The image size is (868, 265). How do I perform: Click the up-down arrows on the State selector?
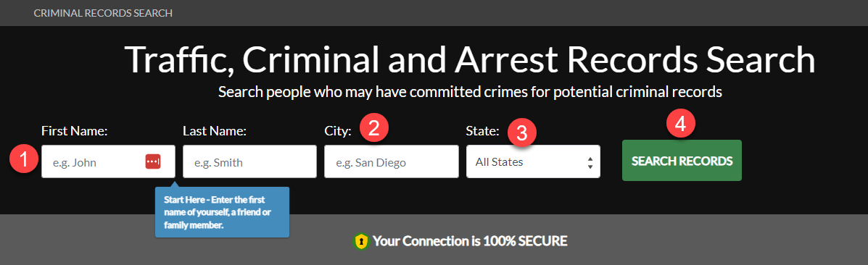pos(590,163)
